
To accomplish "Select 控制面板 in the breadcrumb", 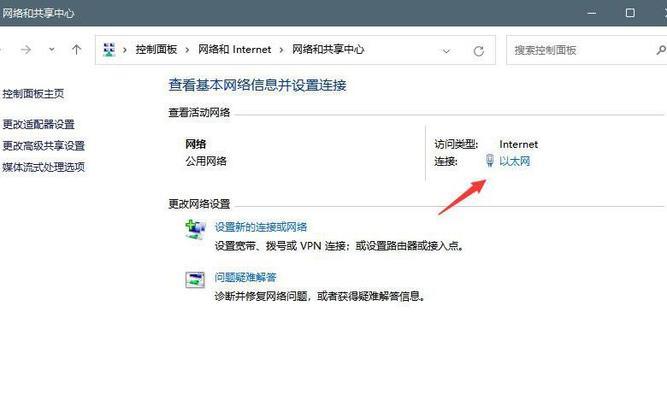I will (156, 50).
